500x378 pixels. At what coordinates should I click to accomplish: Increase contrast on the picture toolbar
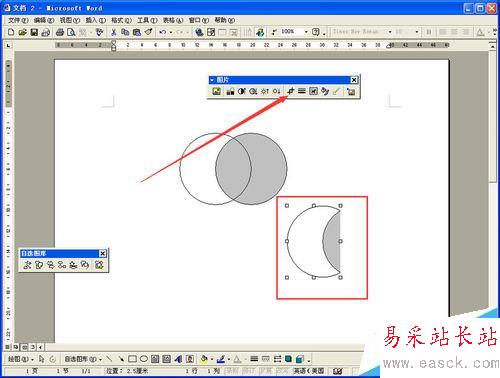click(242, 91)
